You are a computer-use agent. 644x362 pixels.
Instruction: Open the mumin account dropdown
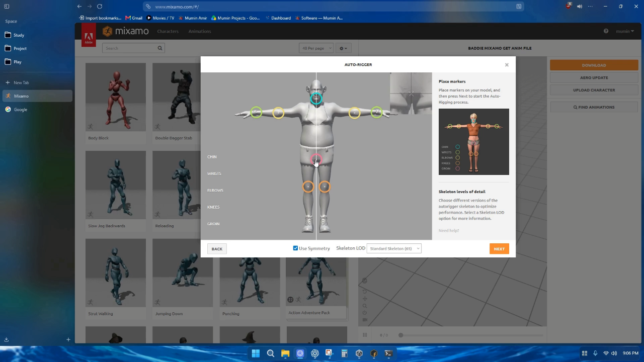pos(624,31)
